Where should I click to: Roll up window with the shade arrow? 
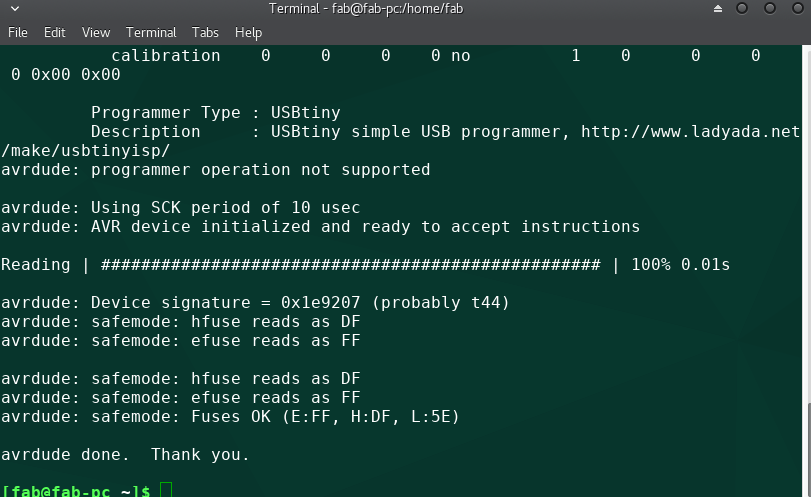point(717,9)
